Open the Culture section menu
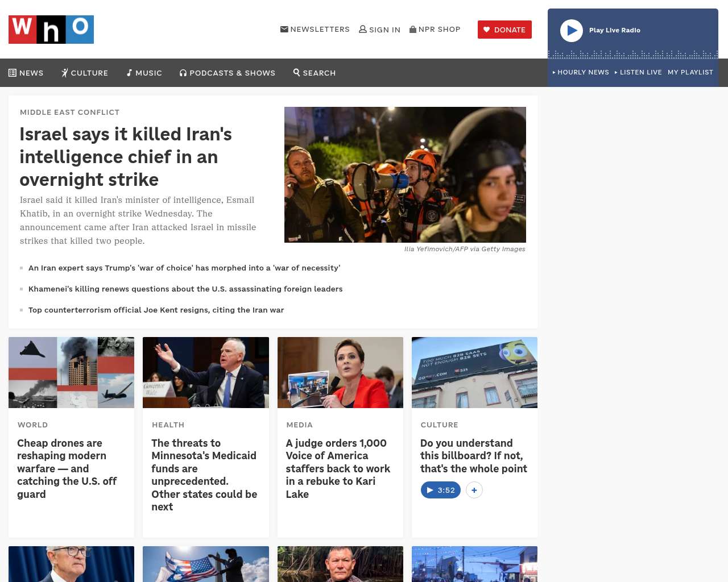This screenshot has height=582, width=728. (x=85, y=73)
